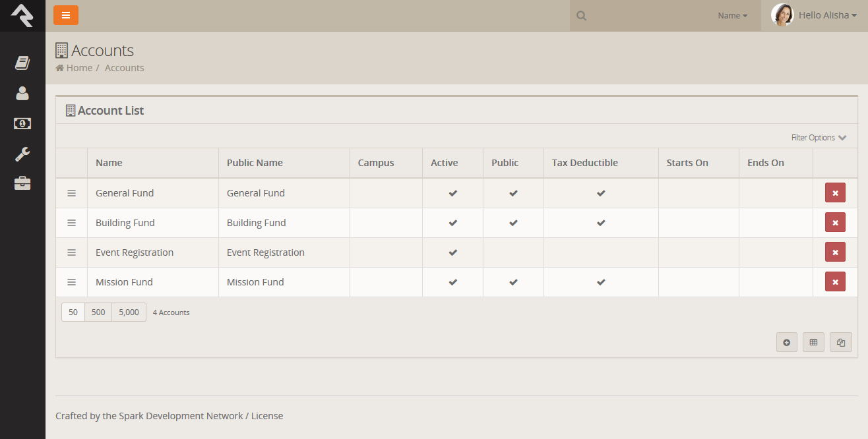Image resolution: width=868 pixels, height=439 pixels.
Task: Delete the General Fund account
Action: [x=834, y=193]
